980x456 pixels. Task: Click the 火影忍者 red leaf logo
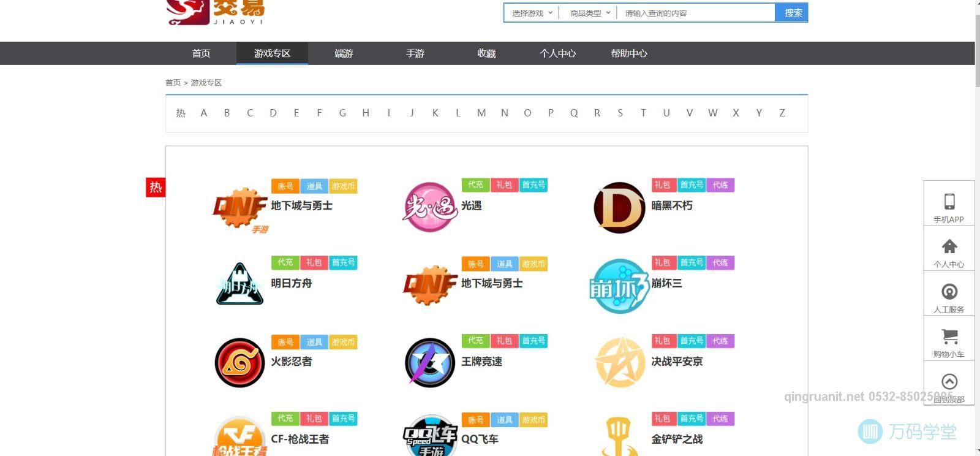239,363
